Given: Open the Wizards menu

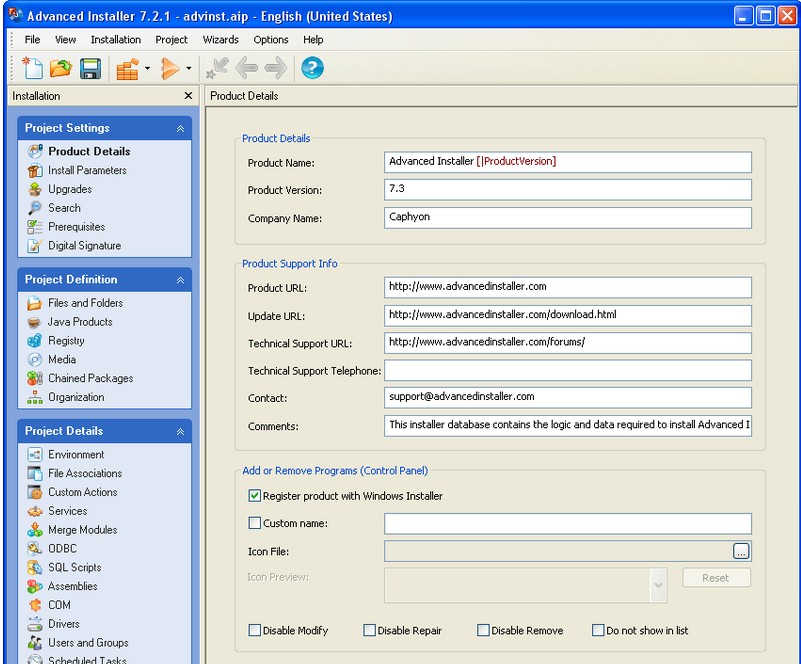Looking at the screenshot, I should pos(220,40).
